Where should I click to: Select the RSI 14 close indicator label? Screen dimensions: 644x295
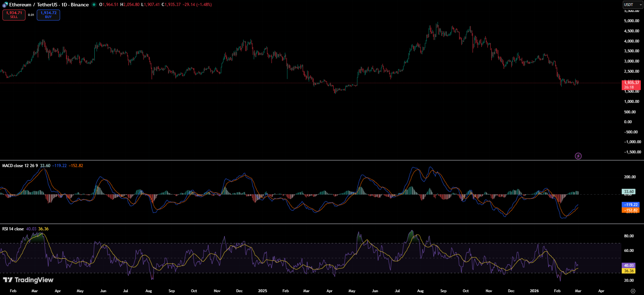coord(13,229)
